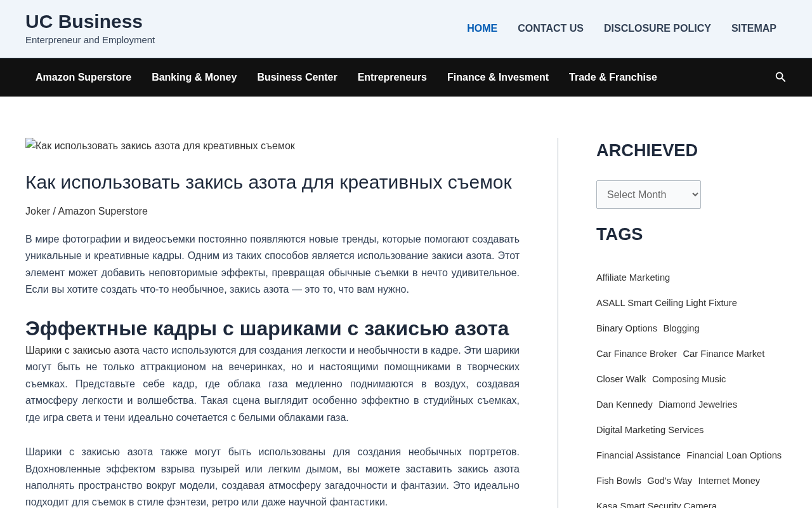Open the Closer Walk tag
Image resolution: width=812 pixels, height=508 pixels.
click(621, 379)
